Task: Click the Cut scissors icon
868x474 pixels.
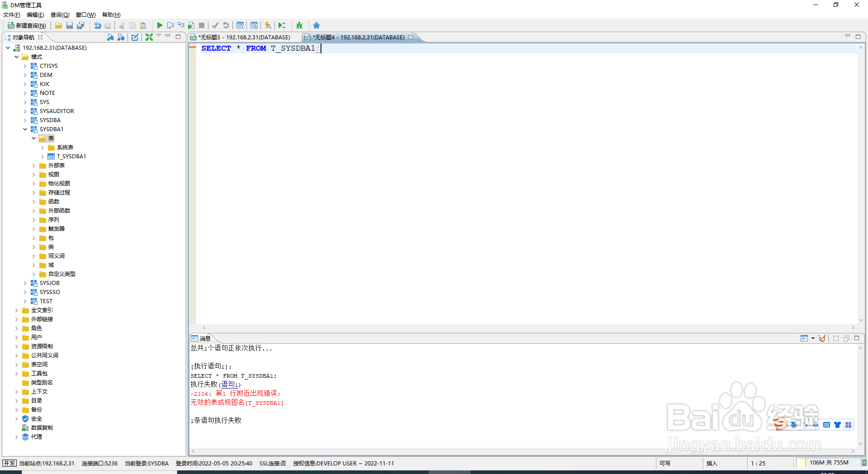Action: pos(122,25)
